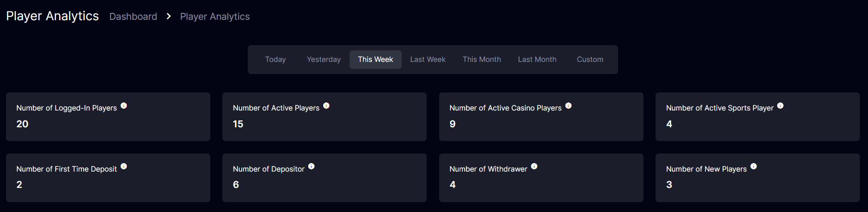
Task: Click the Number of Withdrawer card
Action: pyautogui.click(x=541, y=178)
